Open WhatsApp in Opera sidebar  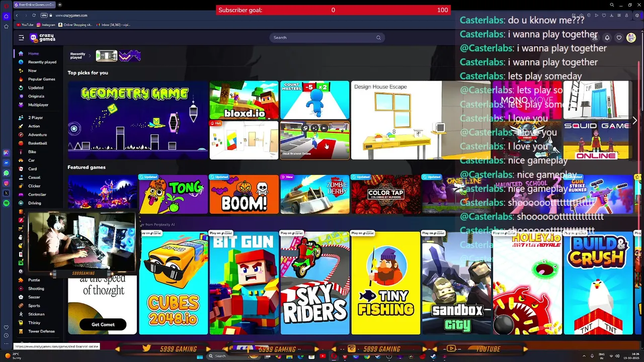tap(6, 173)
